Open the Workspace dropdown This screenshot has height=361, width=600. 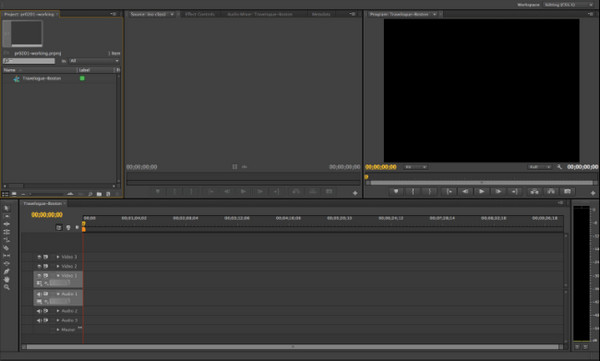pyautogui.click(x=569, y=5)
